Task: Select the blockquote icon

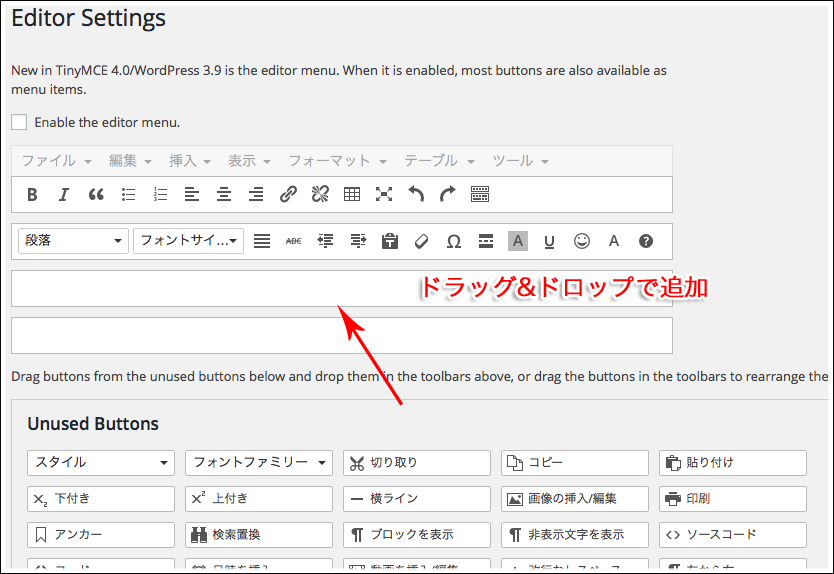Action: pyautogui.click(x=96, y=195)
